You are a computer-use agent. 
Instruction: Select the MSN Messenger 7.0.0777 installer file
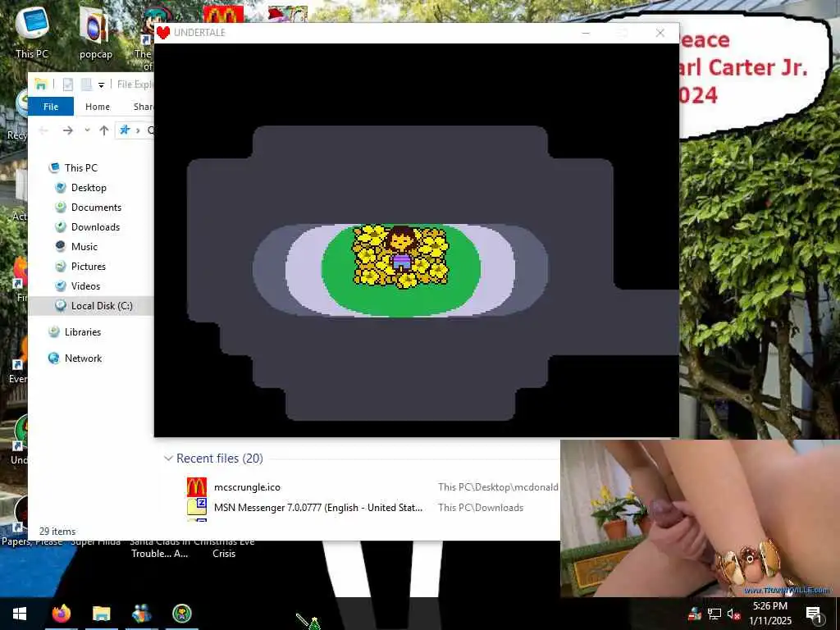tap(318, 507)
